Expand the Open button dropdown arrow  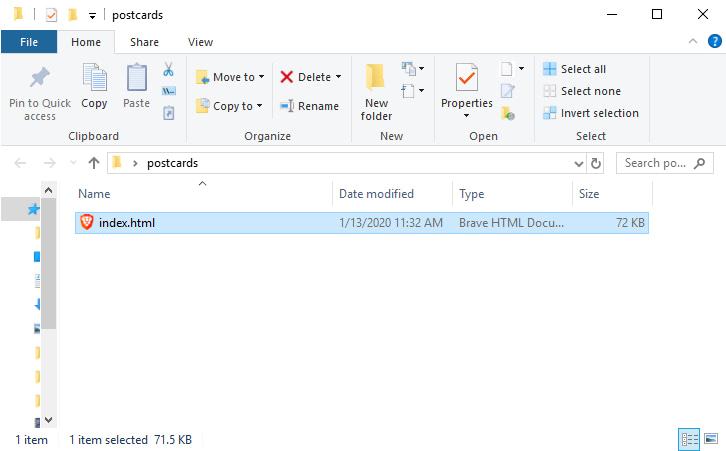[521, 69]
